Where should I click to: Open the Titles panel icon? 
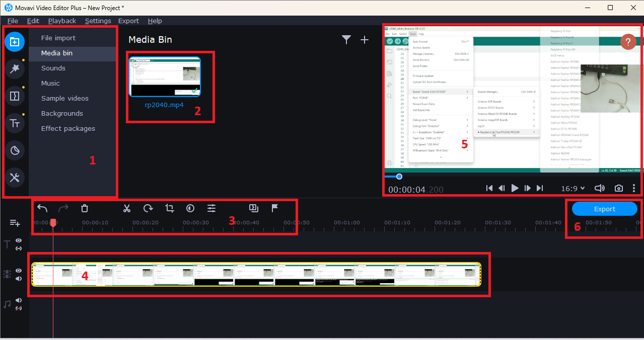coord(15,123)
